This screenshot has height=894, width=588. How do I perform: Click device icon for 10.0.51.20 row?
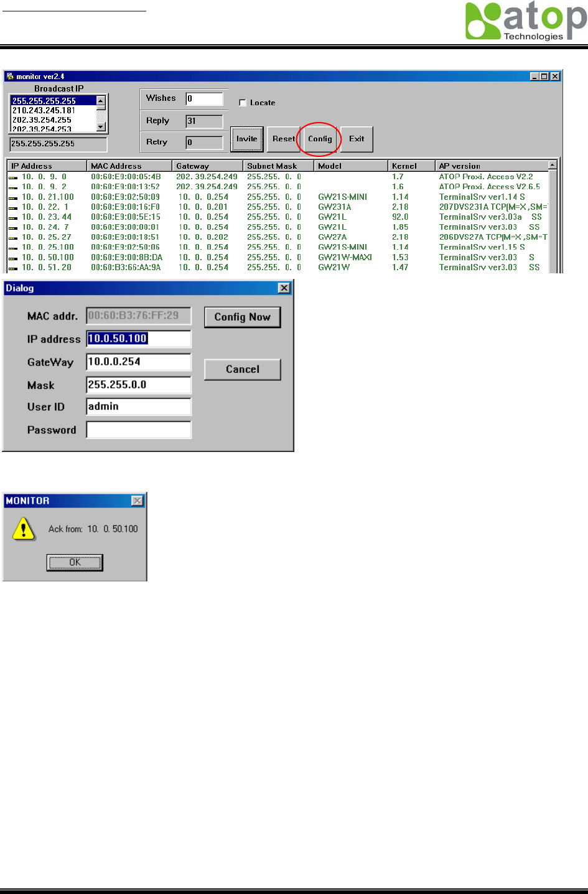[x=13, y=268]
